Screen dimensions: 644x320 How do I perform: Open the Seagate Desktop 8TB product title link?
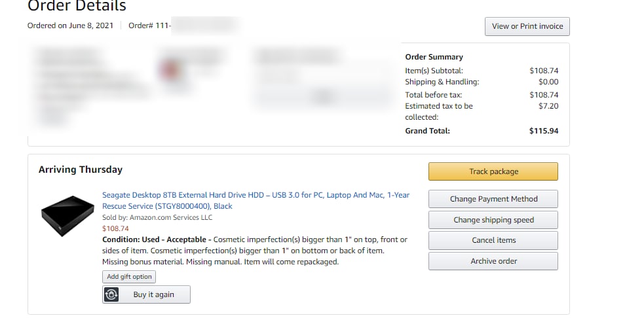point(256,201)
